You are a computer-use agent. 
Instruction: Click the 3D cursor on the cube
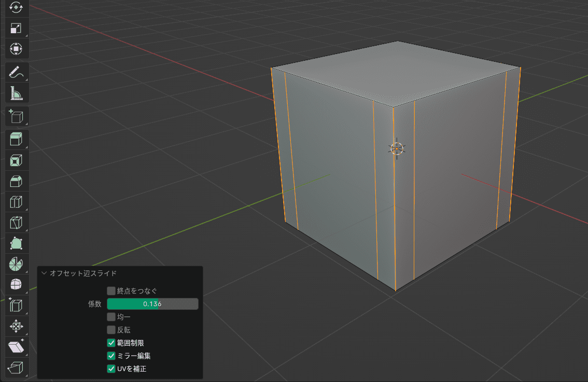[397, 149]
